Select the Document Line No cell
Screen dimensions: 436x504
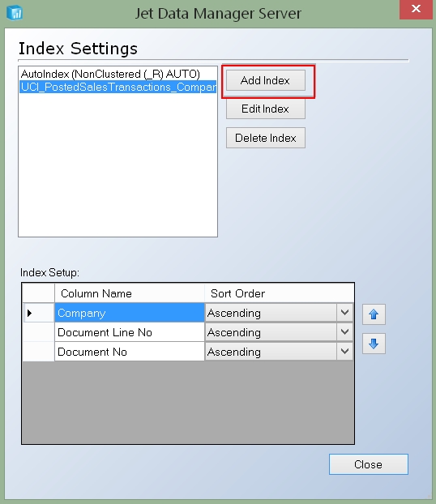[130, 332]
